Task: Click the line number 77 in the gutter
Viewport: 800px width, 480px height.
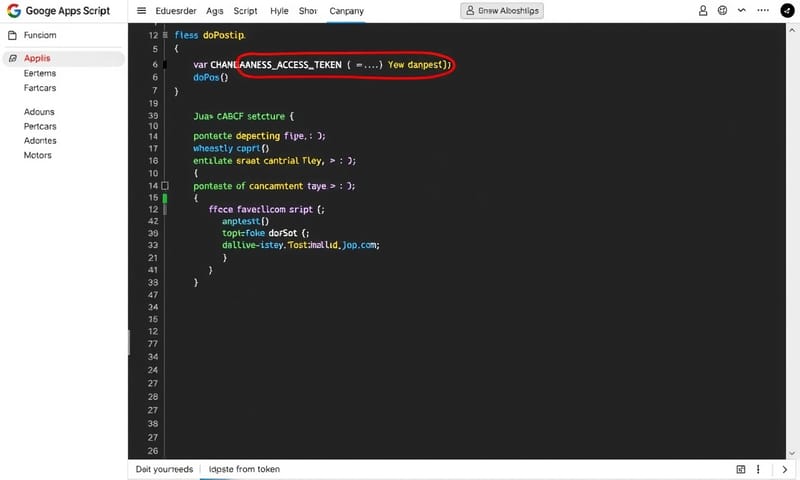Action: (153, 344)
